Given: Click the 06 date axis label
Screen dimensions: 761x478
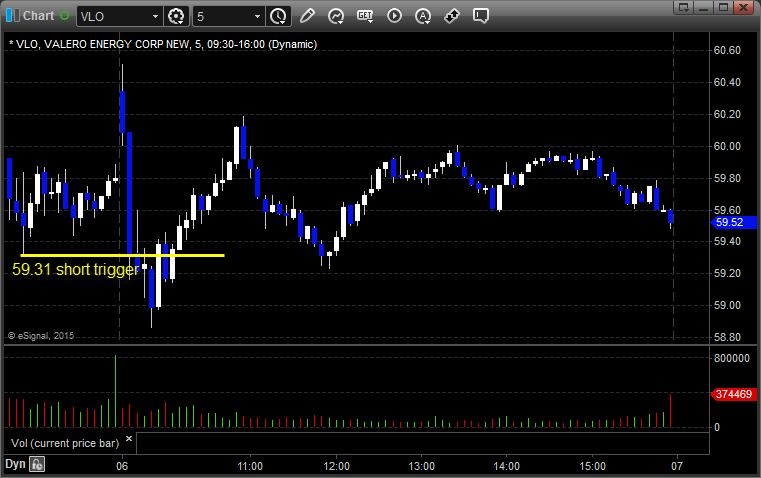Looking at the screenshot, I should click(122, 466).
